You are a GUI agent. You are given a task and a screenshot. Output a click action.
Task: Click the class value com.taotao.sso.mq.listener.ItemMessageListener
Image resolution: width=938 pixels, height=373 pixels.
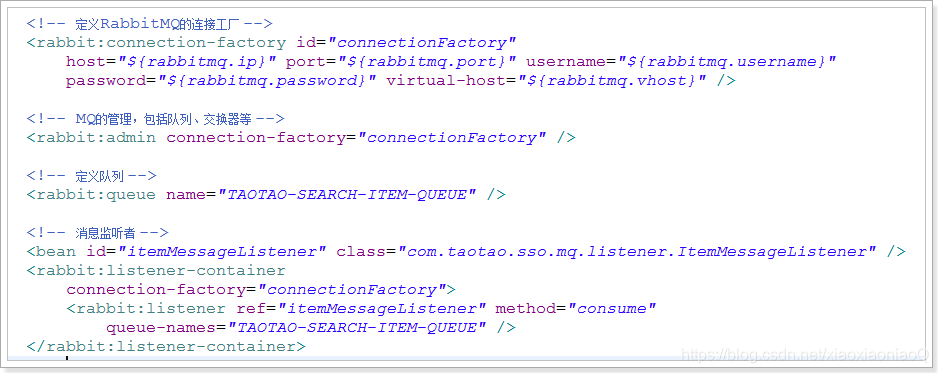click(x=636, y=252)
